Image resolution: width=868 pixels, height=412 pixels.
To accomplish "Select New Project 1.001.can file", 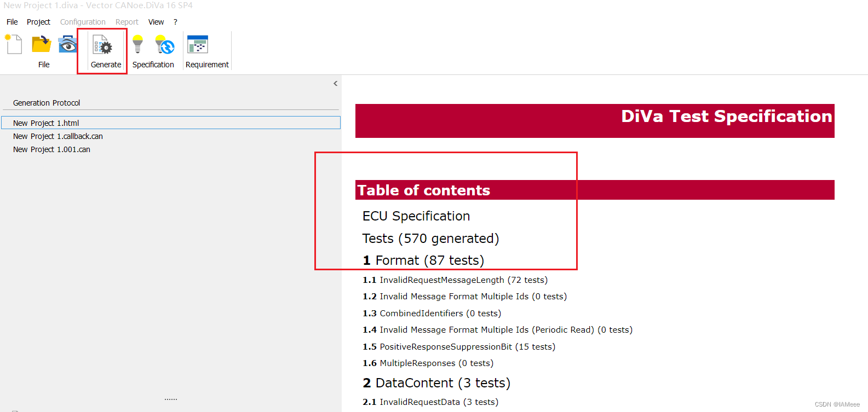I will coord(51,149).
